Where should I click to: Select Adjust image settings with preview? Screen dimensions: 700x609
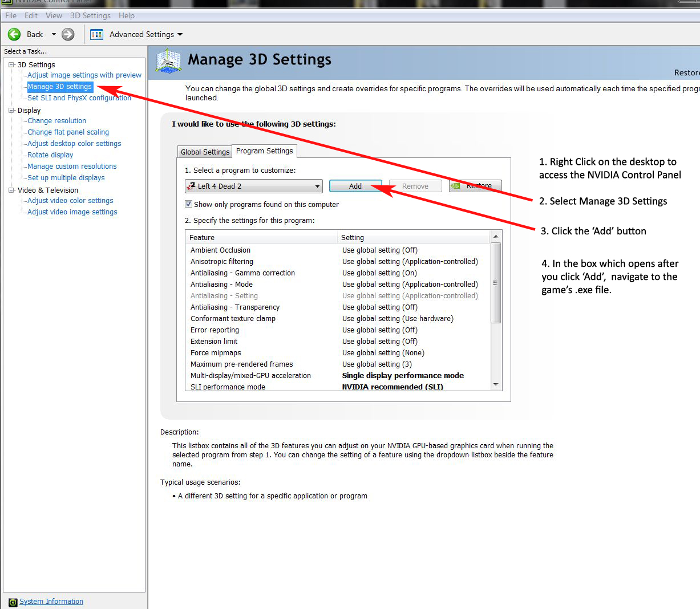(x=84, y=75)
